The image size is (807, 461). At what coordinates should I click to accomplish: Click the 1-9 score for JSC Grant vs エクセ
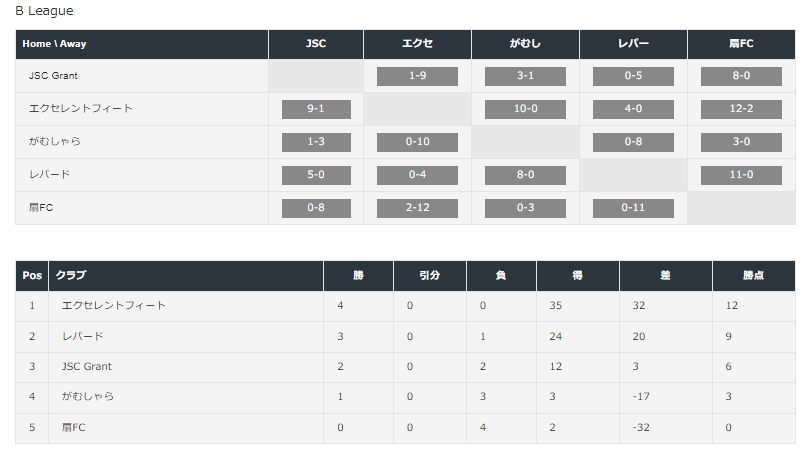coord(417,76)
